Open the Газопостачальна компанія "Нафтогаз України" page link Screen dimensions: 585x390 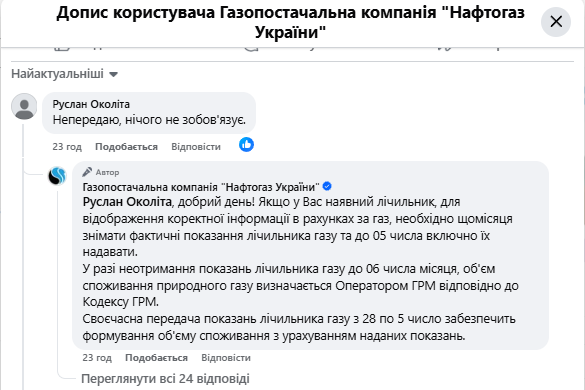(x=201, y=186)
